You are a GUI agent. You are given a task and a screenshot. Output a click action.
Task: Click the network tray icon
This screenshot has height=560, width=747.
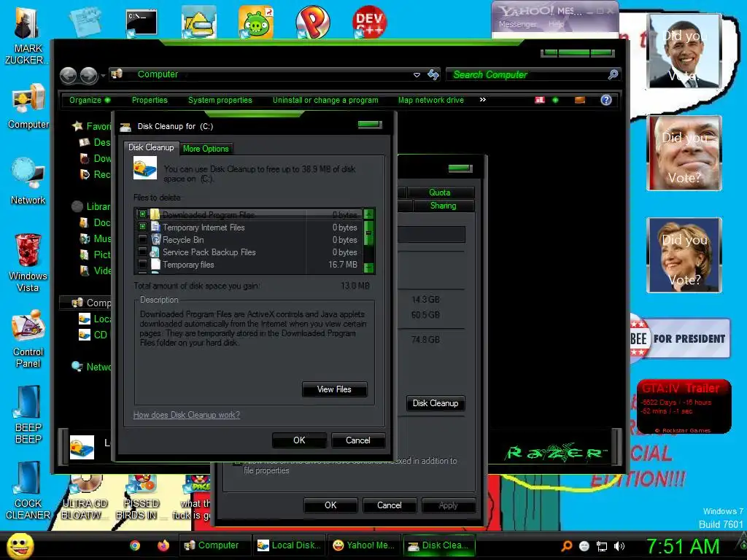tap(602, 546)
